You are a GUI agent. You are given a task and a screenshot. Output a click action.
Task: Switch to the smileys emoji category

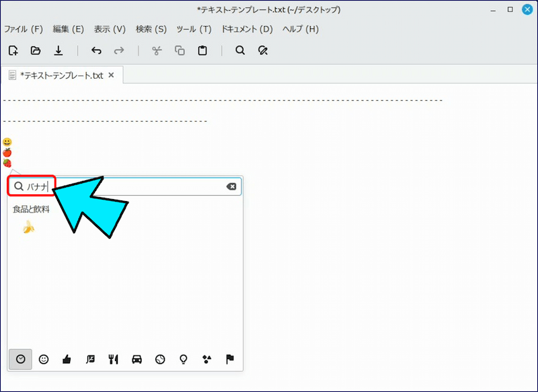[44, 359]
